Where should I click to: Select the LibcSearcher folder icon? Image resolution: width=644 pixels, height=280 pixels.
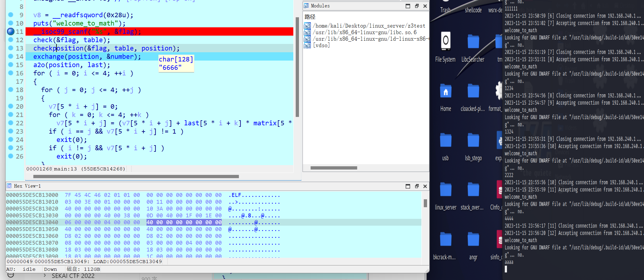[473, 42]
